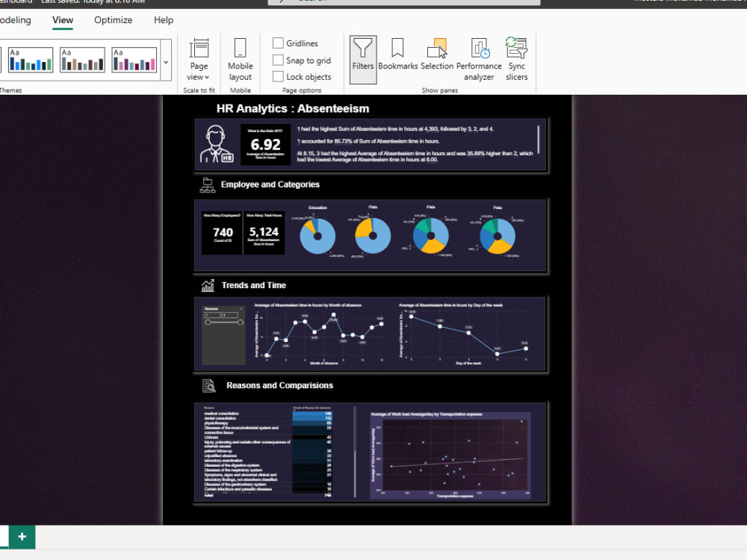Expand the themes gallery dropdown

coord(166,61)
